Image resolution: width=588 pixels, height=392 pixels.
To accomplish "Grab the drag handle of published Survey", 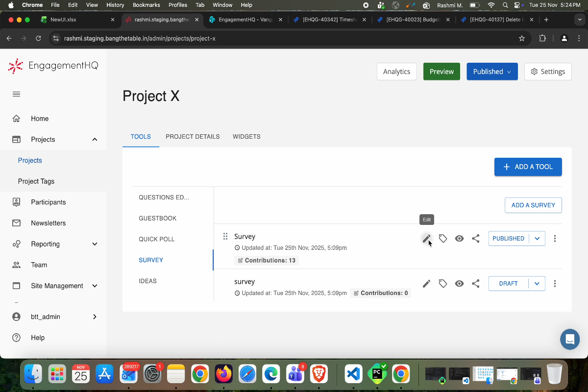I will click(x=225, y=236).
